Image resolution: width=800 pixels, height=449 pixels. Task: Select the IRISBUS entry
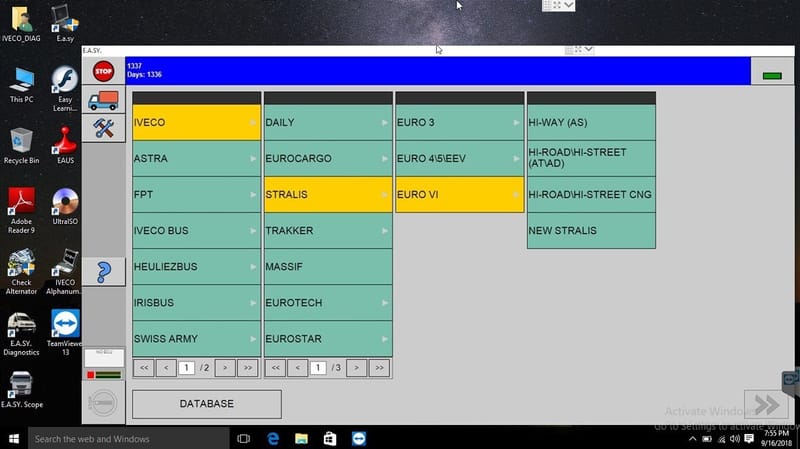[x=196, y=303]
